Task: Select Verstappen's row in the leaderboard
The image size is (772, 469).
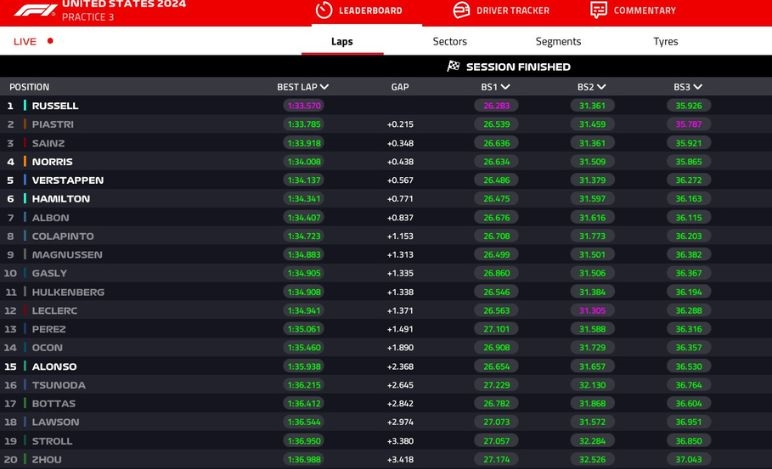Action: click(68, 180)
